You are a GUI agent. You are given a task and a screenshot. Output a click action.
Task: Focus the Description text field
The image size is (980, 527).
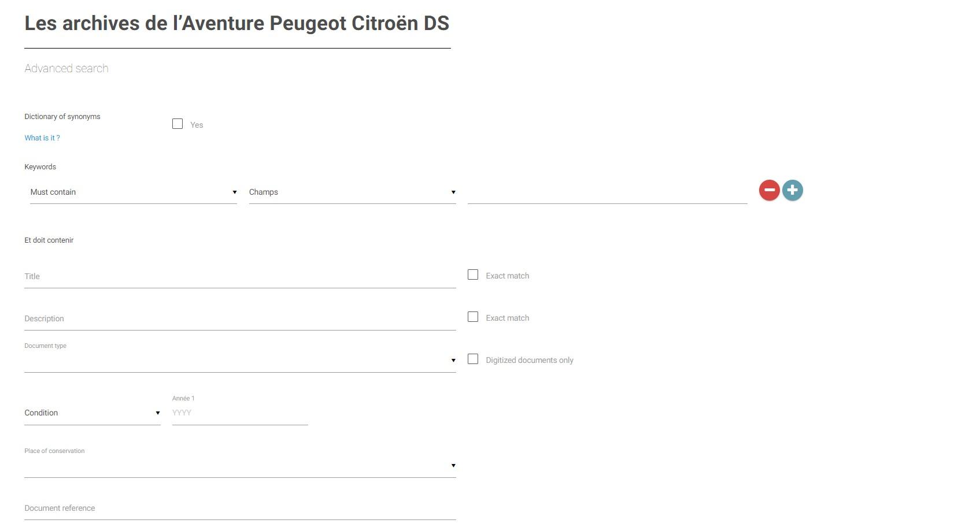239,319
